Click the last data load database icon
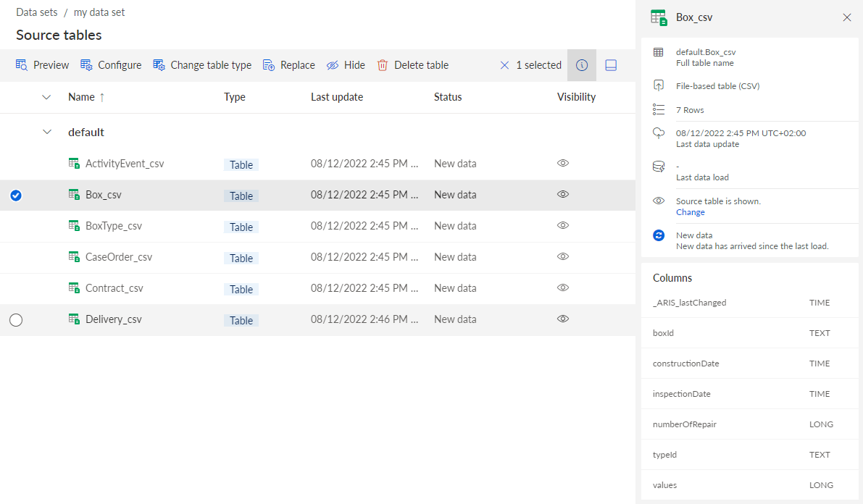 [658, 166]
